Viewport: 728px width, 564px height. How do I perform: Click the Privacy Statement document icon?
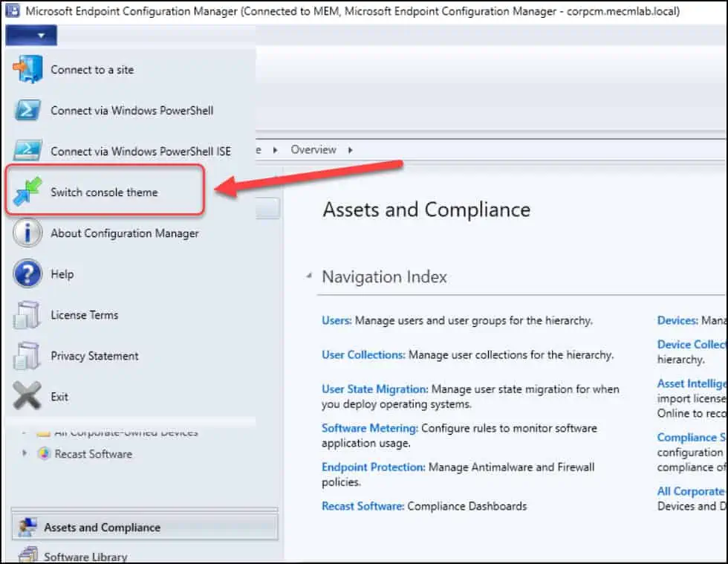point(27,355)
